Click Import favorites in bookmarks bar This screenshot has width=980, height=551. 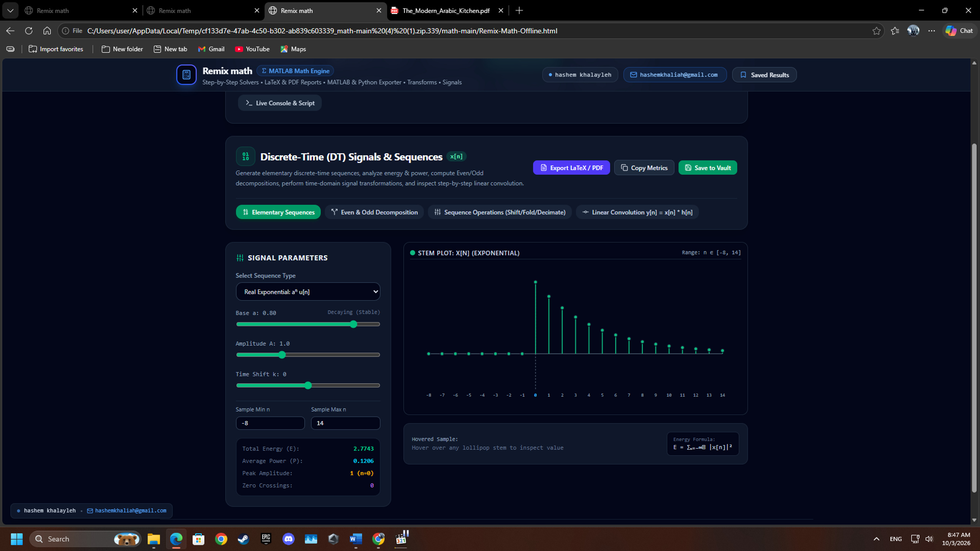click(56, 49)
